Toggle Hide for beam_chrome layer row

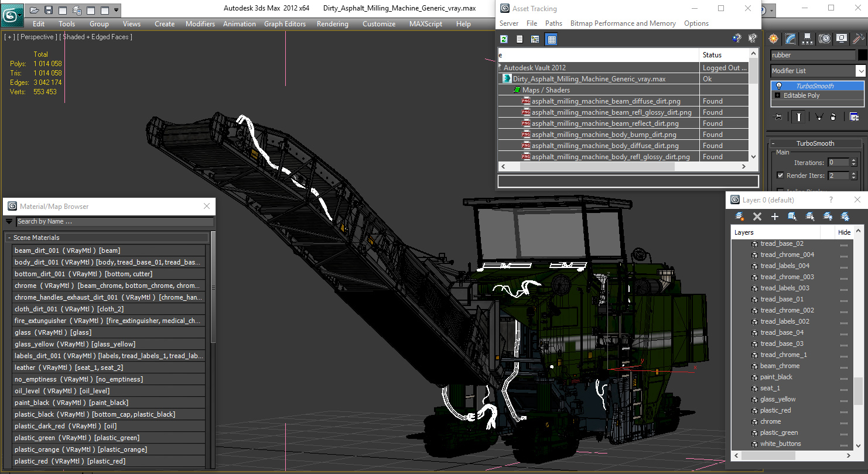click(x=844, y=366)
